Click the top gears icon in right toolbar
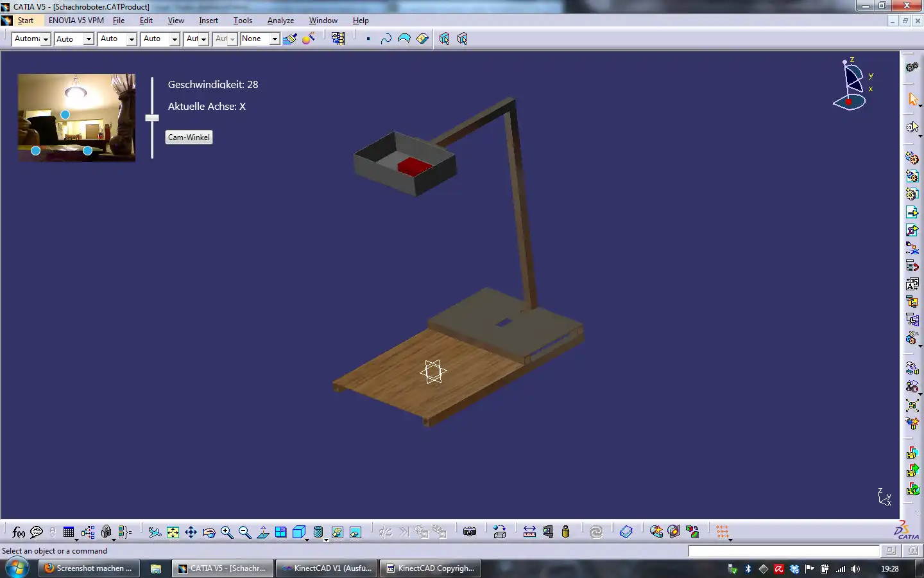Viewport: 924px width, 578px height. pyautogui.click(x=912, y=67)
